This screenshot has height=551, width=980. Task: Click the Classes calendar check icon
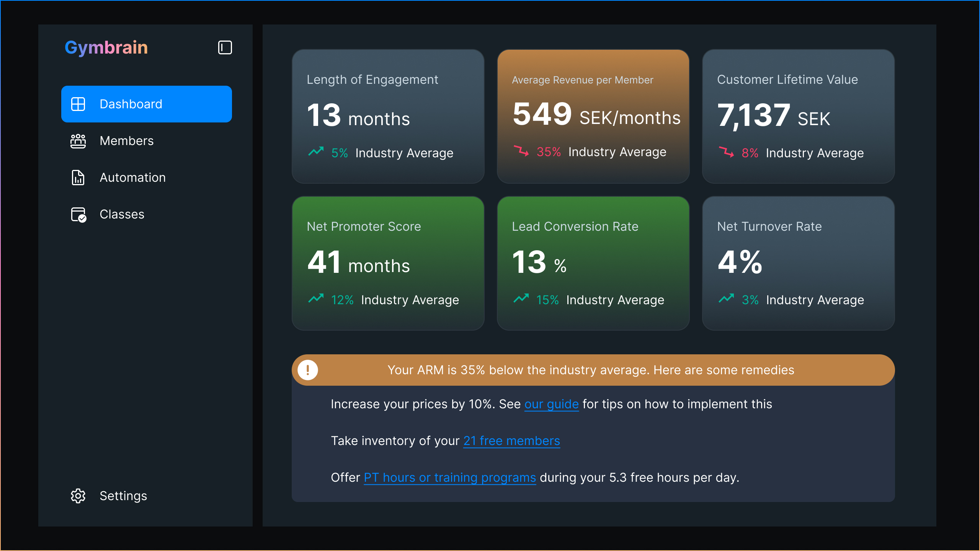pyautogui.click(x=79, y=215)
